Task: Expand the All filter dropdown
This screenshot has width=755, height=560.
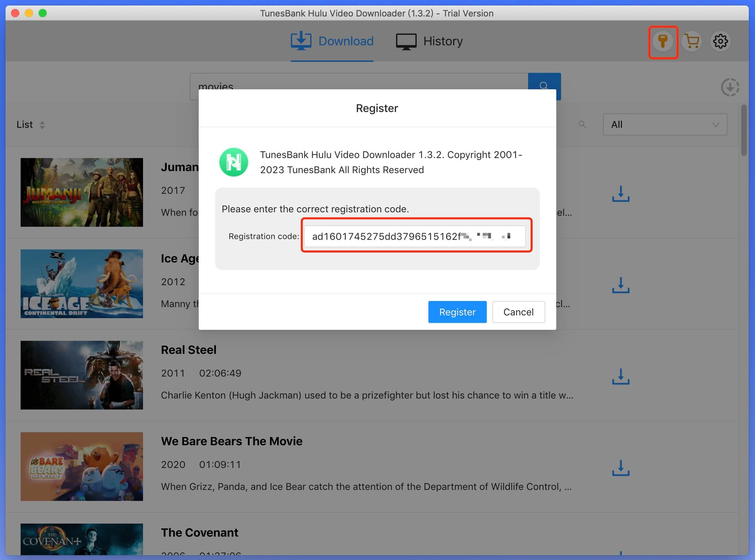Action: 665,124
